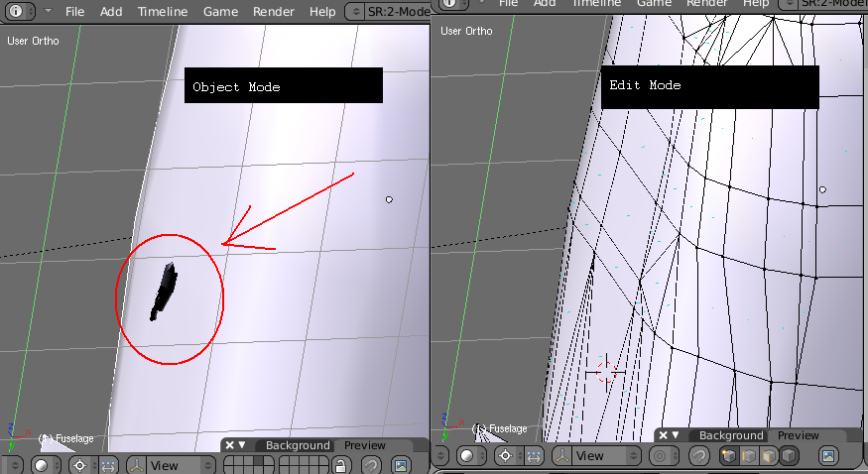Click the small circle marker in Object Mode viewport
This screenshot has width=868, height=474.
[x=389, y=199]
